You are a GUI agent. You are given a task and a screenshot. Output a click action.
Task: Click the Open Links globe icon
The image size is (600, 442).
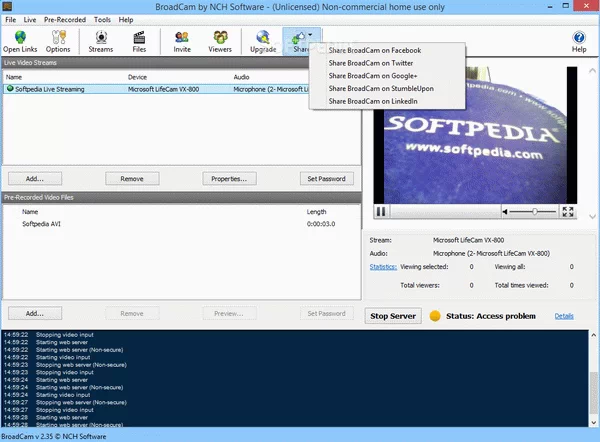[20, 38]
